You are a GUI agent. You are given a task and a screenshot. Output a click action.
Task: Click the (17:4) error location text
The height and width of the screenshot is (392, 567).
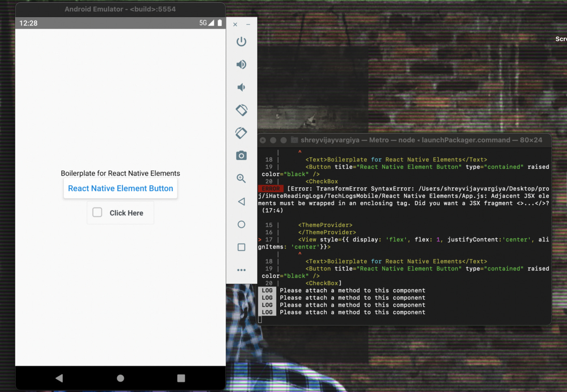click(273, 211)
